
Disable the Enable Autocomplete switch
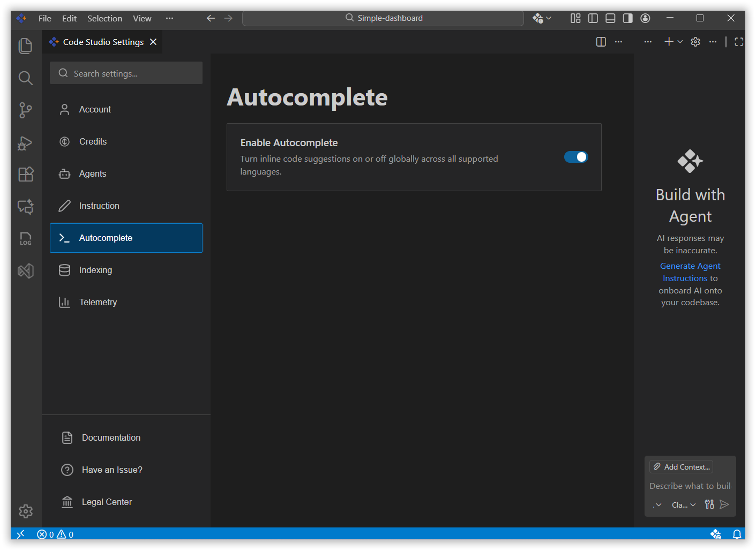pyautogui.click(x=576, y=157)
